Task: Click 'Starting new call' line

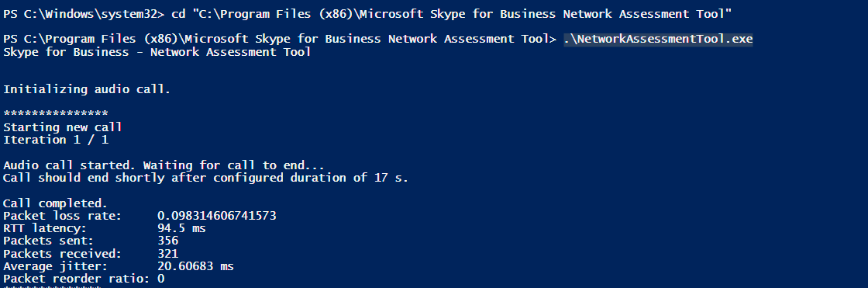Action: (63, 127)
